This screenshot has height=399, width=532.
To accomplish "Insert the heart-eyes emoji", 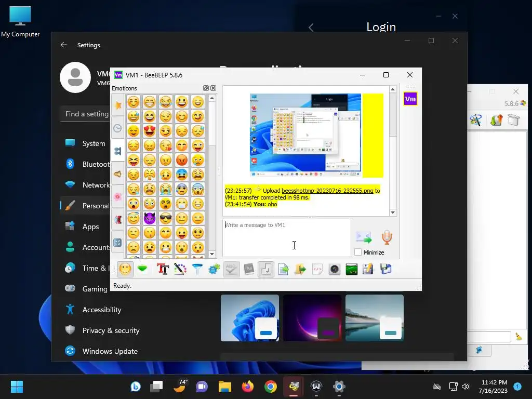I will coord(149,130).
